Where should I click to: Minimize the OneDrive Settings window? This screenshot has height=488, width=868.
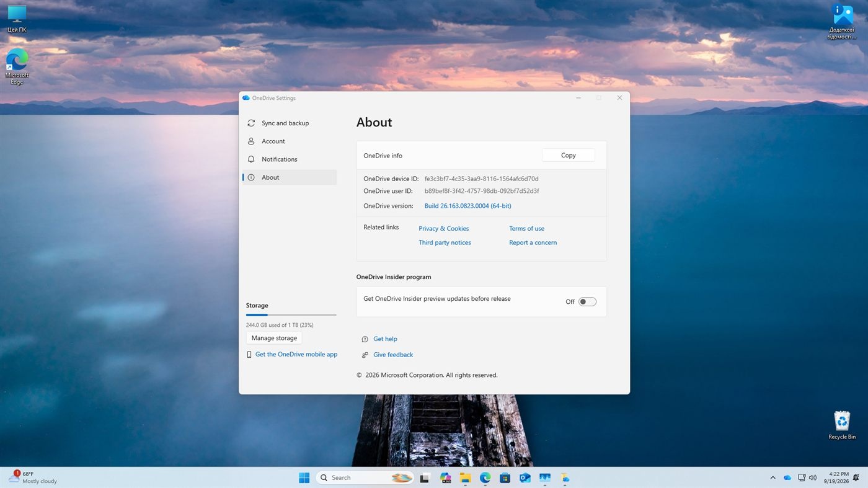coord(578,98)
